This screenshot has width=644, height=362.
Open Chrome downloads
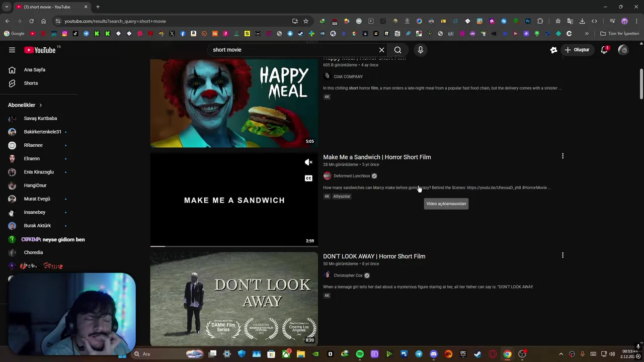tap(582, 21)
